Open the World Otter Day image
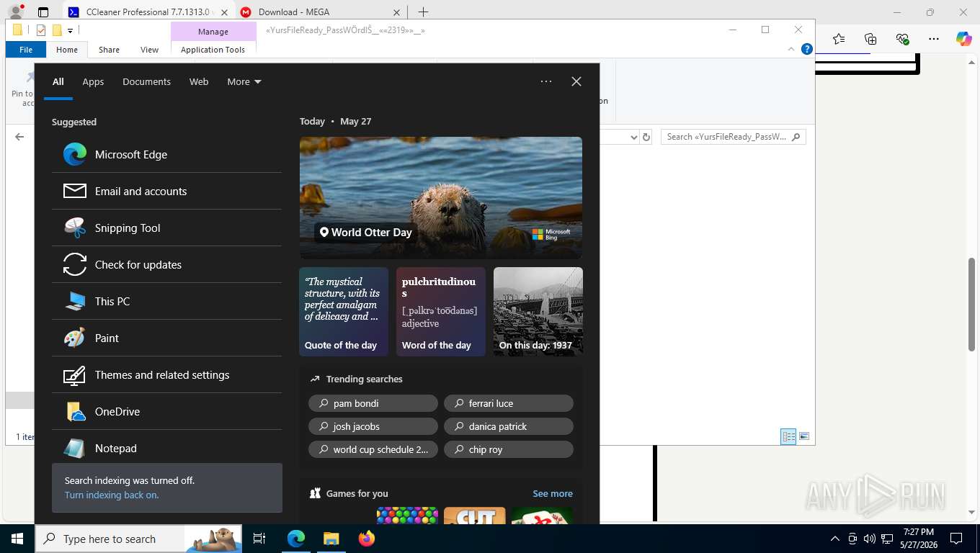Viewport: 980px width, 553px height. pyautogui.click(x=441, y=198)
